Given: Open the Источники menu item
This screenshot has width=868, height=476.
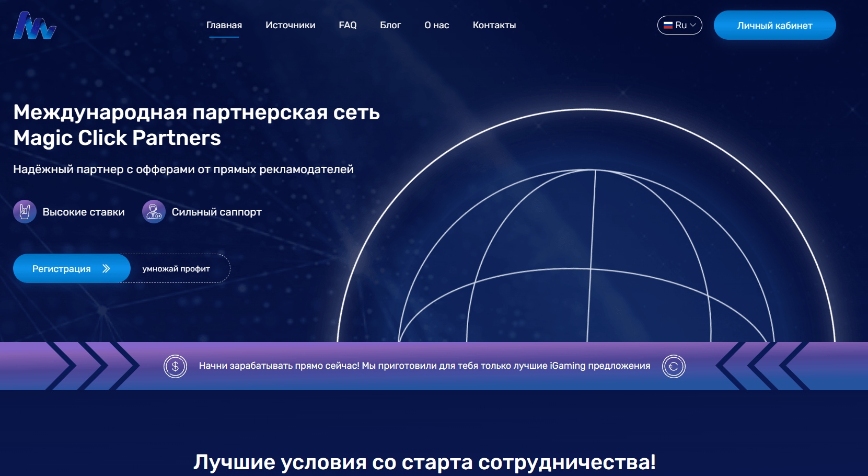Looking at the screenshot, I should click(x=291, y=25).
